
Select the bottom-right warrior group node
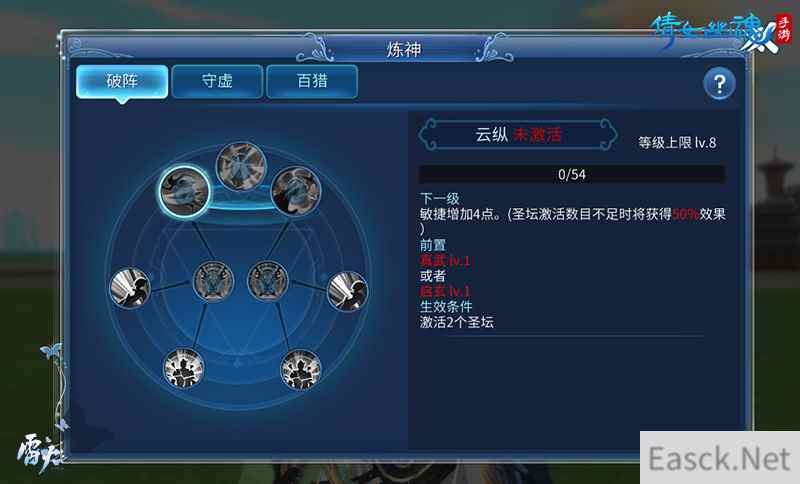(301, 370)
